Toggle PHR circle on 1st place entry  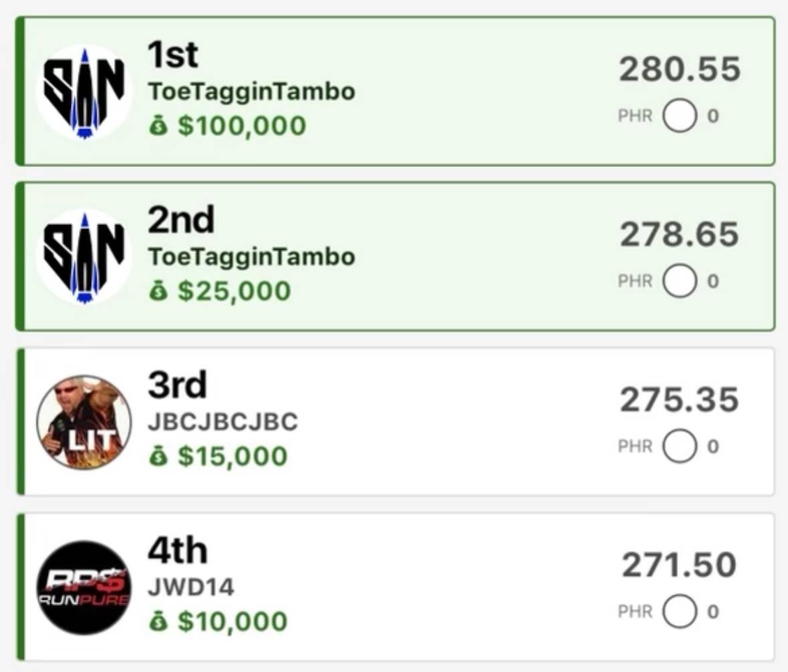[x=680, y=116]
